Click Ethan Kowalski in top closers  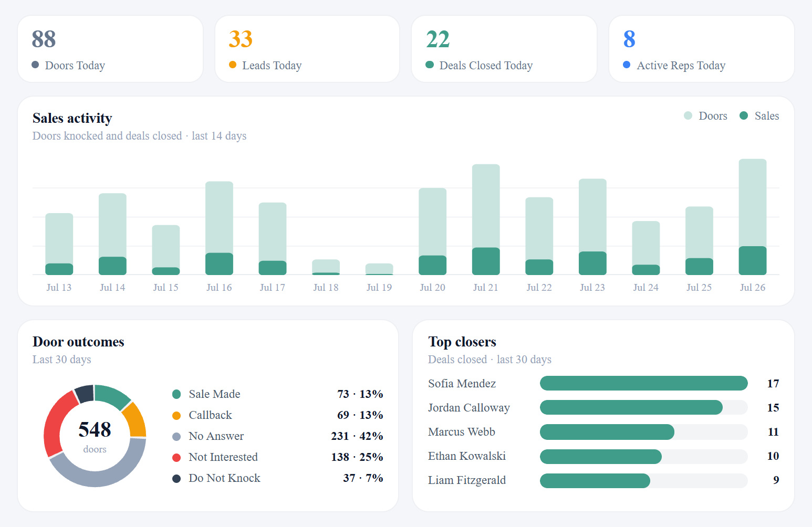point(467,456)
